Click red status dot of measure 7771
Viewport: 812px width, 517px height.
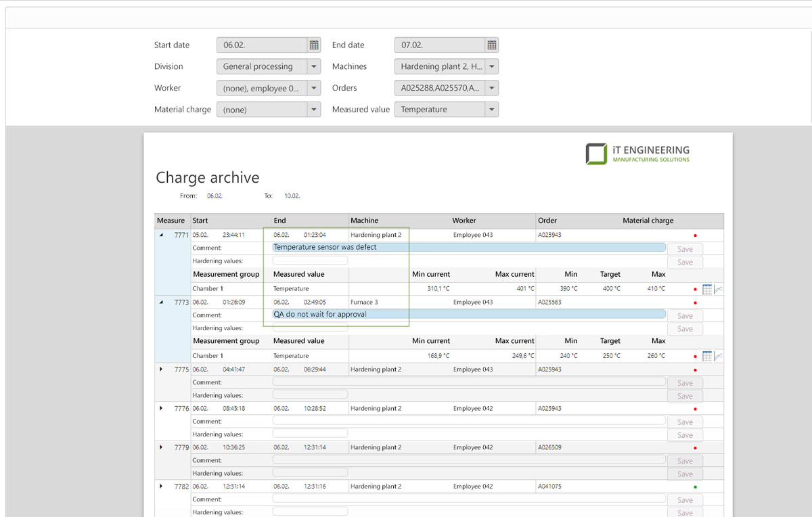click(695, 235)
